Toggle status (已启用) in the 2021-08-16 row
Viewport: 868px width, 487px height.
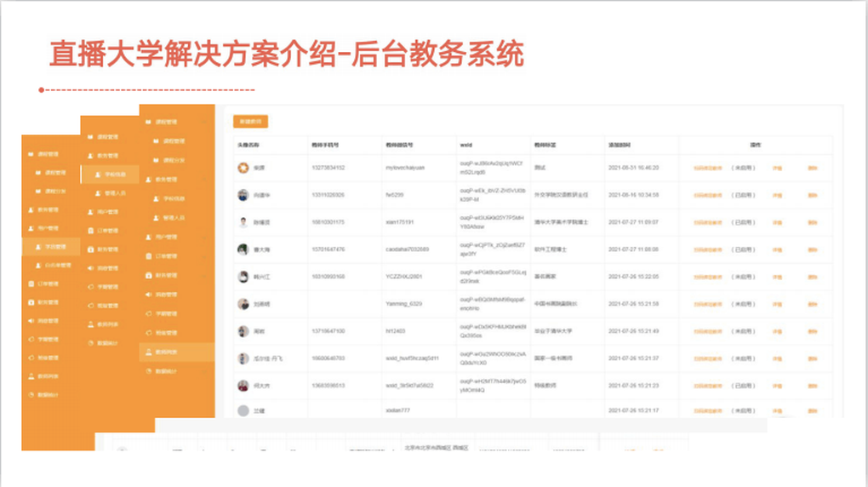point(743,195)
